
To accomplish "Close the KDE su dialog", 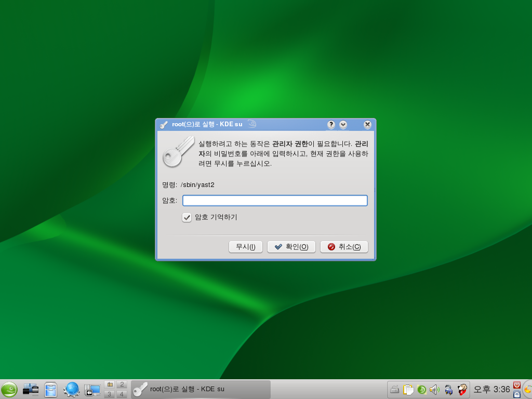I will tap(367, 125).
